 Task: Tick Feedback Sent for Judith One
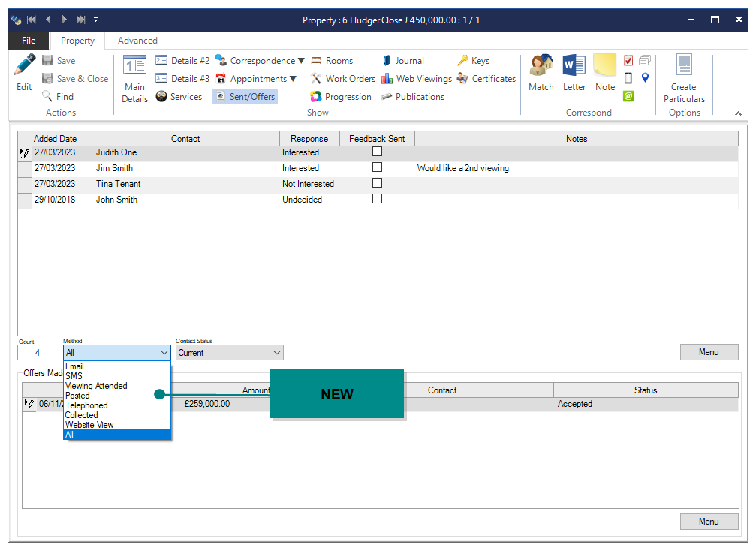click(378, 152)
